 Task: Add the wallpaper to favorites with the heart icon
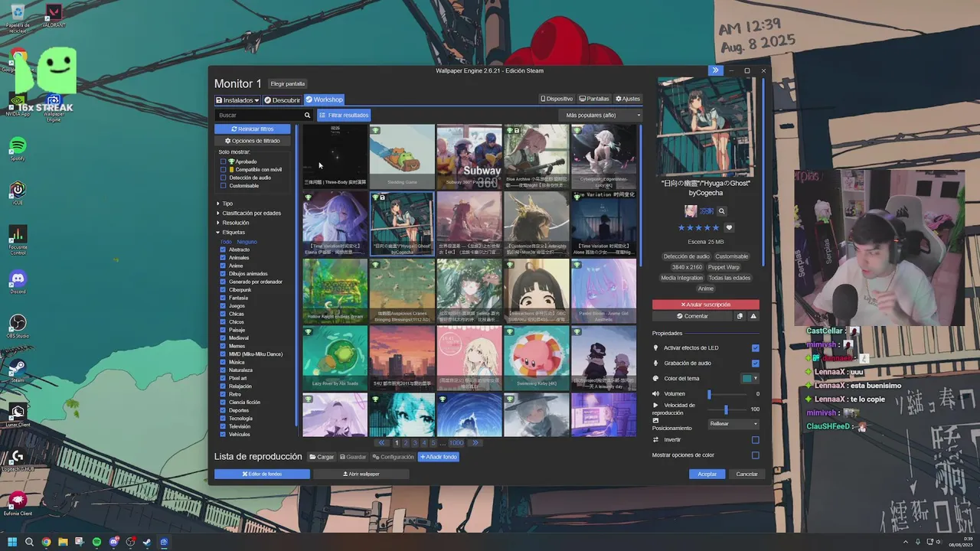[x=729, y=227]
